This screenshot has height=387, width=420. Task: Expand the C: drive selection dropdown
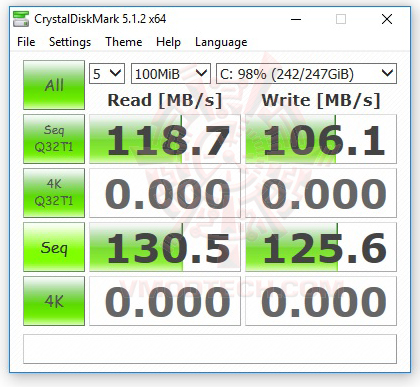point(306,73)
